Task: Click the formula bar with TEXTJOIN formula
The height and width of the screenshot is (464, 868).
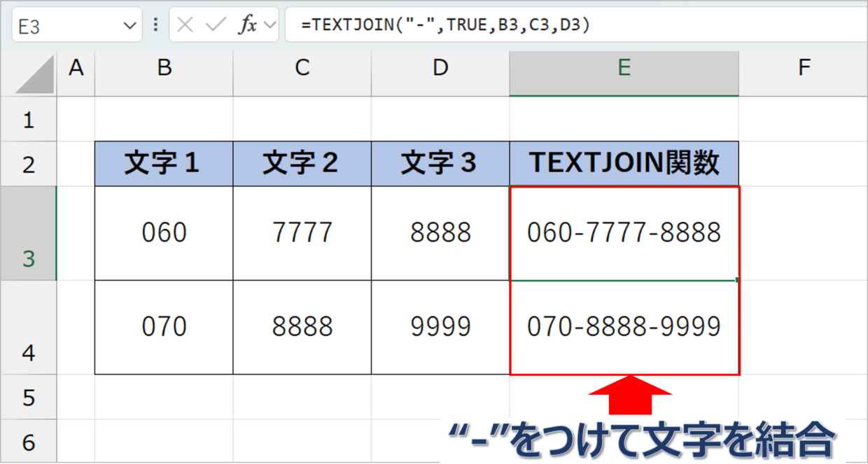Action: click(x=575, y=26)
